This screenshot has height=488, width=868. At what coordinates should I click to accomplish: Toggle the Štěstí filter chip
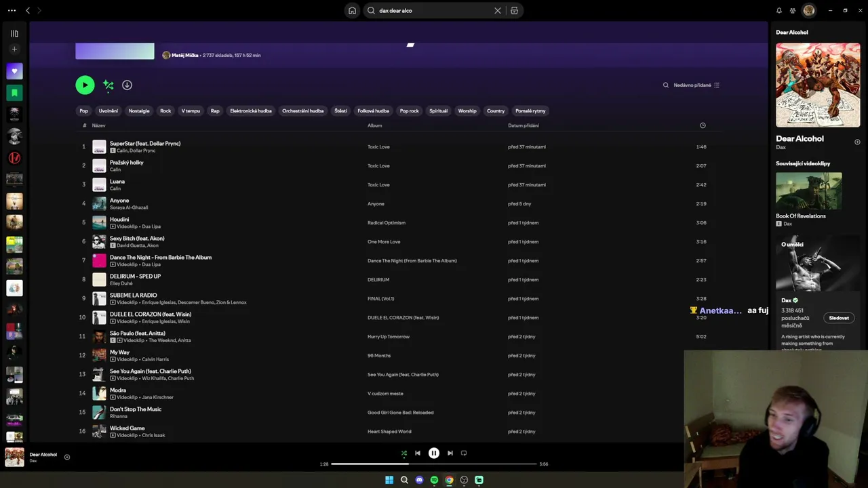coord(340,110)
